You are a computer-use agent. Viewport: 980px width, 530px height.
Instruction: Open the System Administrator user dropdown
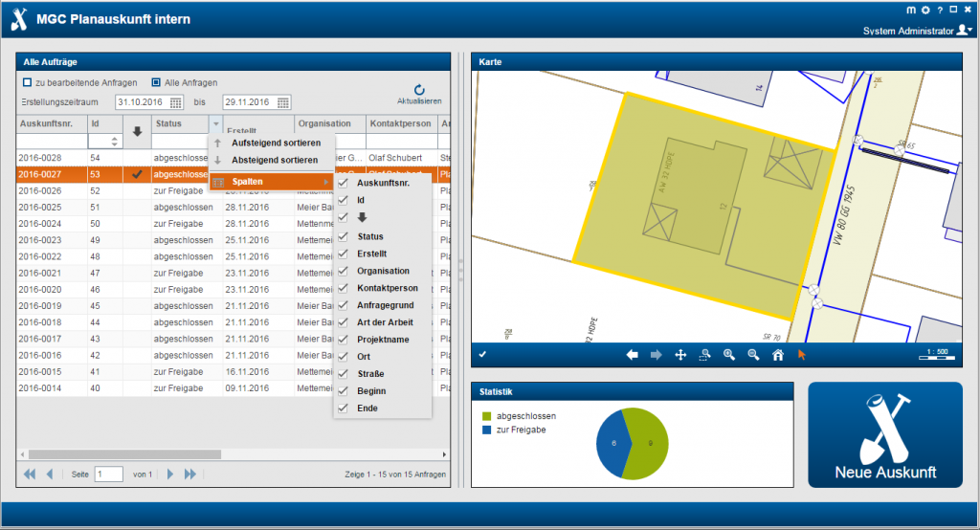[965, 31]
